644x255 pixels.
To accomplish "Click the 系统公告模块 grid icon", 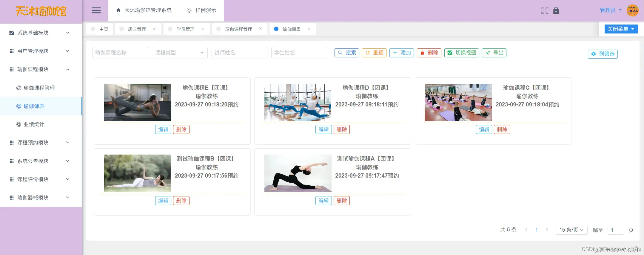I will click(12, 161).
